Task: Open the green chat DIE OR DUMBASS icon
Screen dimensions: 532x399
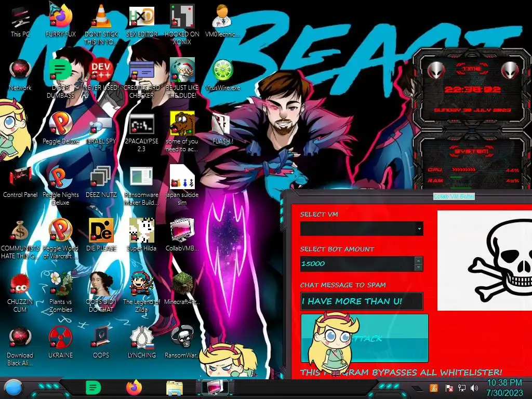Action: [x=60, y=79]
